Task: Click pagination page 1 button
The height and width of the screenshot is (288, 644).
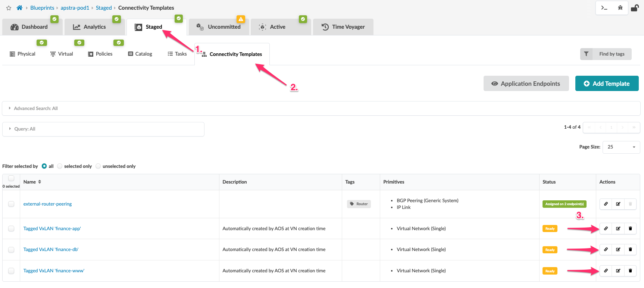Action: point(611,128)
